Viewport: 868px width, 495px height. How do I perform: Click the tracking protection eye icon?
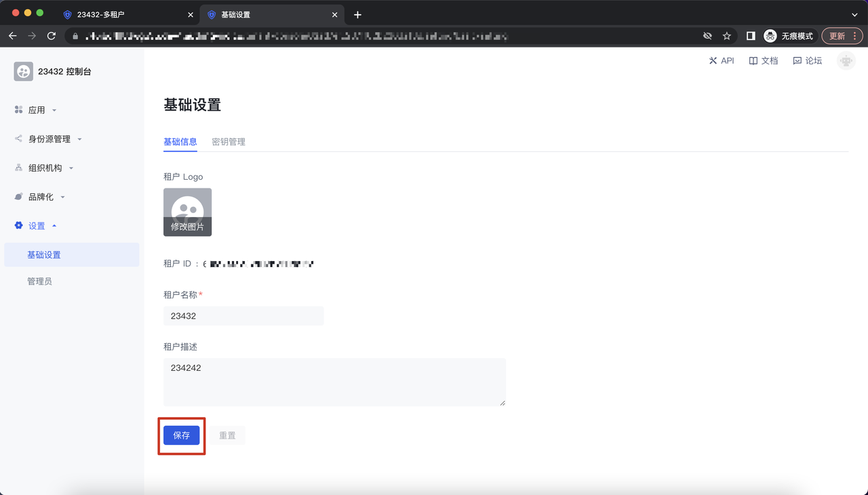tap(707, 36)
